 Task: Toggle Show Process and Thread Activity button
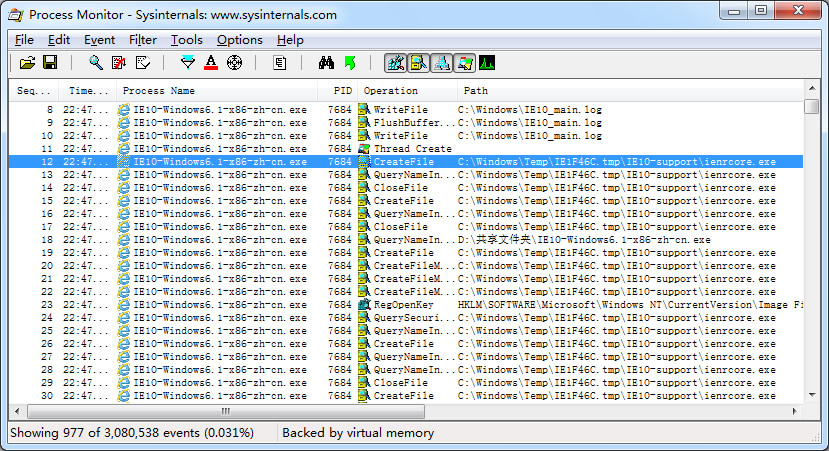point(464,63)
